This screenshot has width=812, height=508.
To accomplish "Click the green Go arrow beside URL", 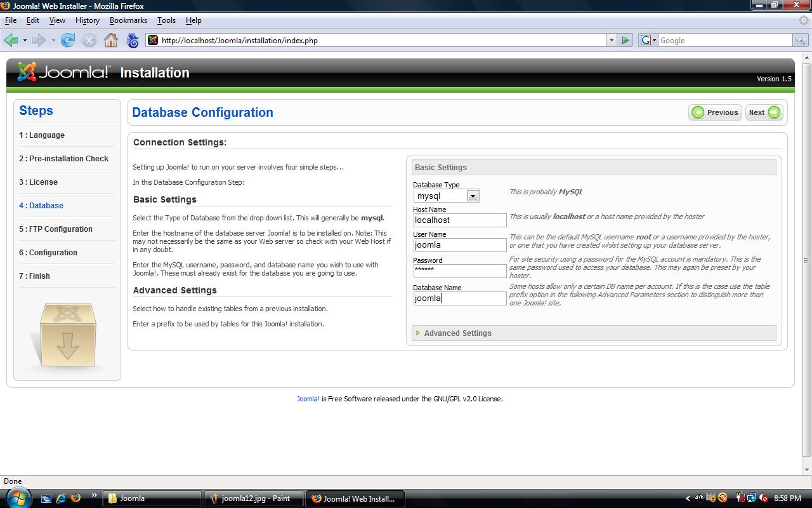I will click(625, 41).
